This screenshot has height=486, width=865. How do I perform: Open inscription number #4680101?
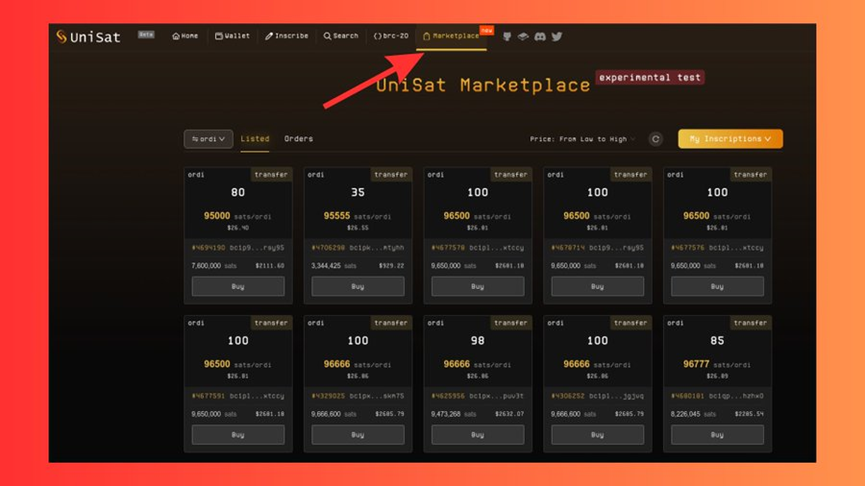click(688, 396)
